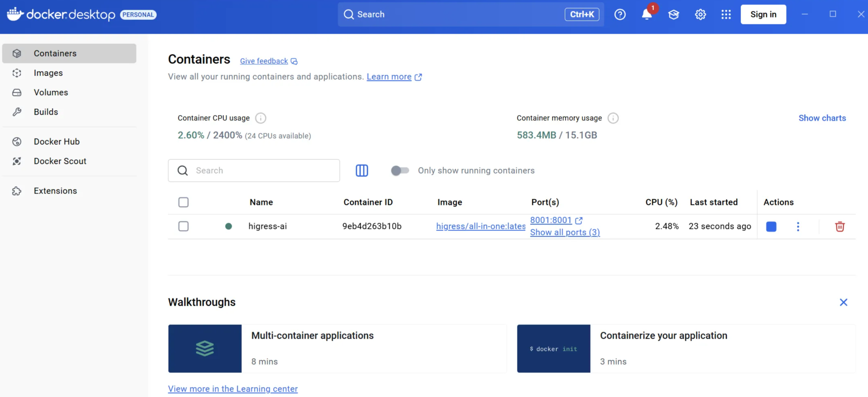Open Docker Hub in the sidebar
The height and width of the screenshot is (397, 868).
[x=69, y=141]
